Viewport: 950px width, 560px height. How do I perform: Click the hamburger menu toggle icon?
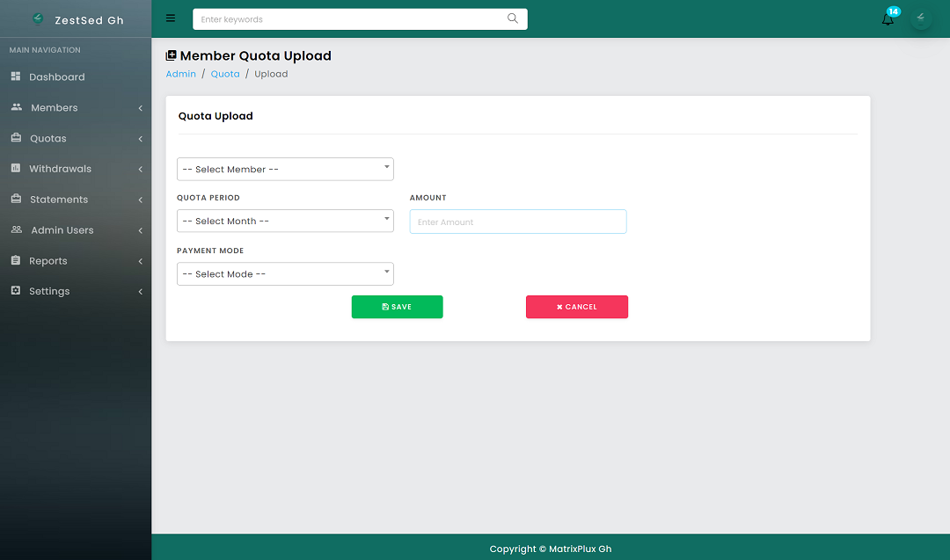tap(171, 18)
